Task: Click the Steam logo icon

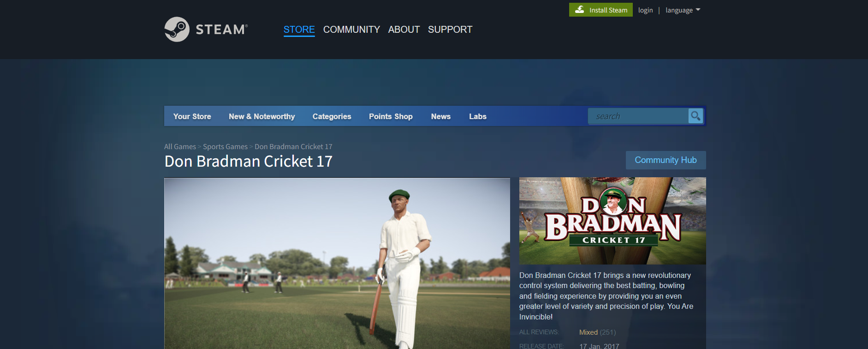Action: pos(177,30)
